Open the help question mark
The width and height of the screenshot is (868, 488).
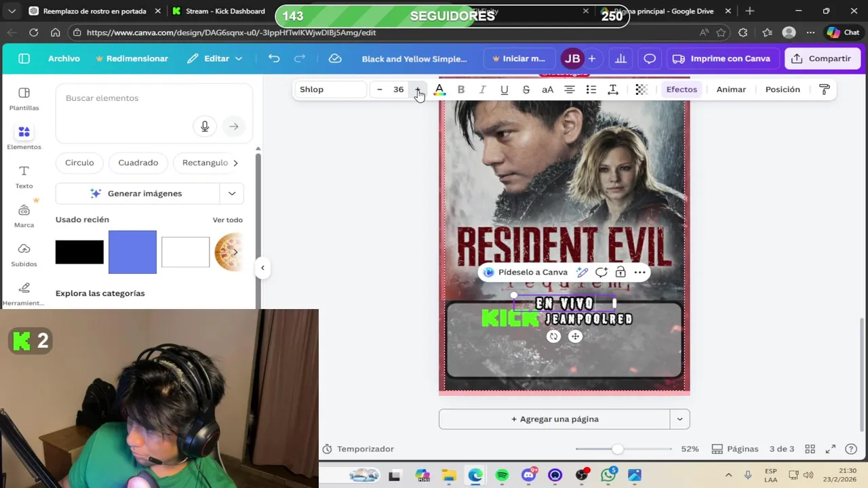tap(852, 449)
